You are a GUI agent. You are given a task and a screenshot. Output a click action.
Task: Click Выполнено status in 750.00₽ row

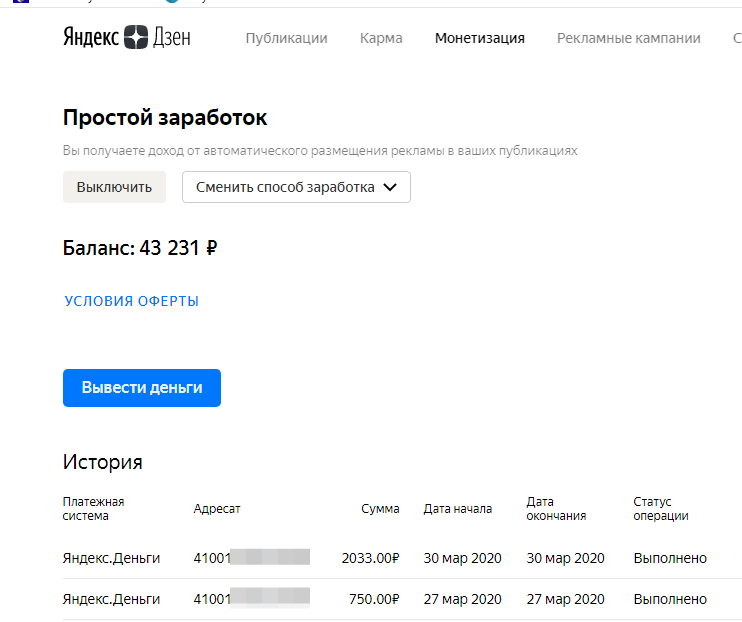(670, 599)
